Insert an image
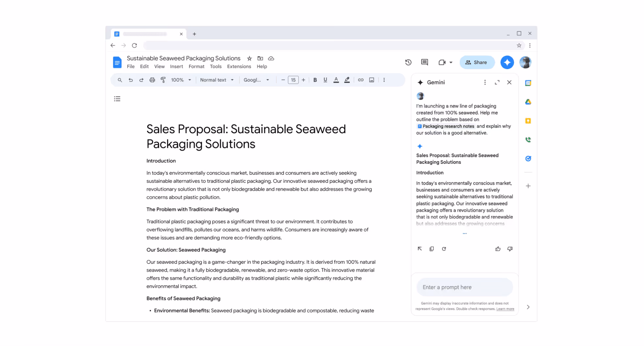The width and height of the screenshot is (644, 346). click(x=372, y=80)
